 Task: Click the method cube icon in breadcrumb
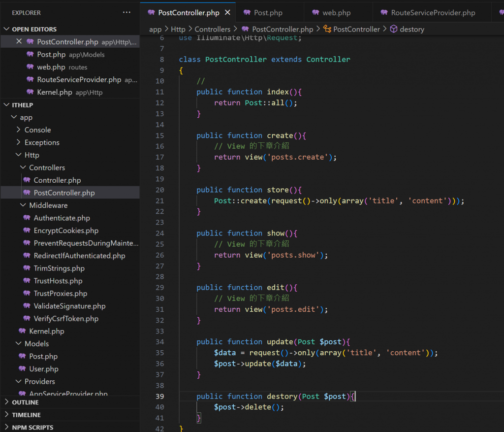pos(394,29)
